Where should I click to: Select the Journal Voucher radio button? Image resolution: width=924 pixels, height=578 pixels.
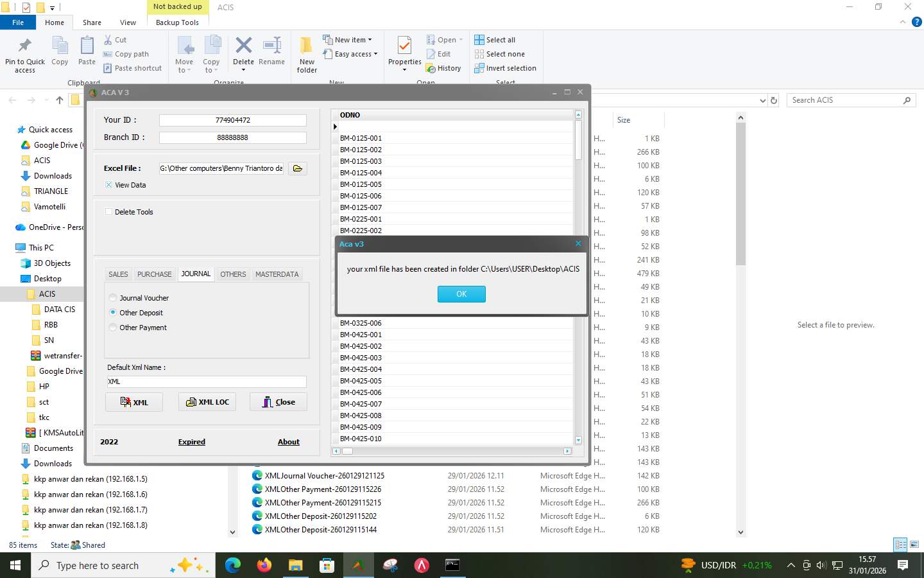point(113,297)
